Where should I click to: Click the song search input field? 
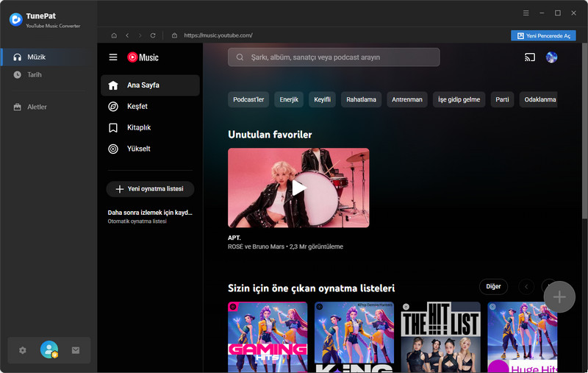click(334, 57)
